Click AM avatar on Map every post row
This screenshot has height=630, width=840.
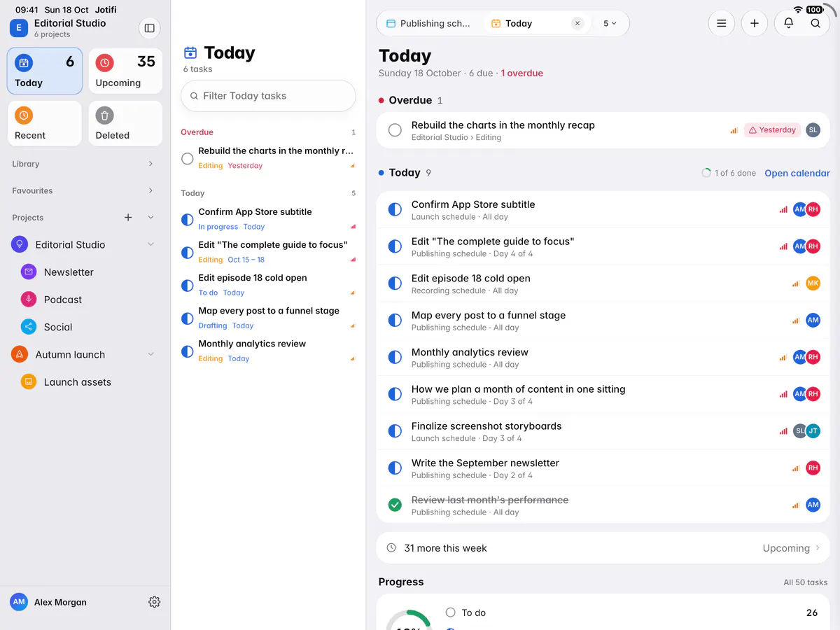(813, 320)
